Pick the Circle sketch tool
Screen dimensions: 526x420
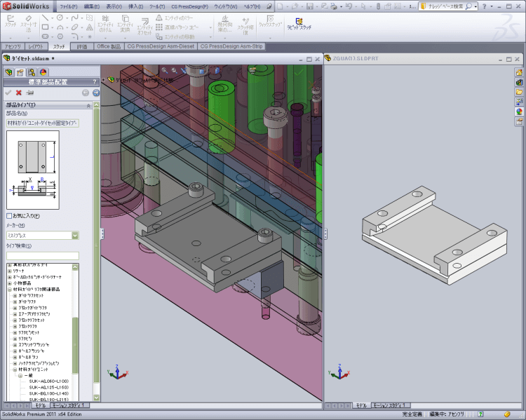(x=60, y=18)
